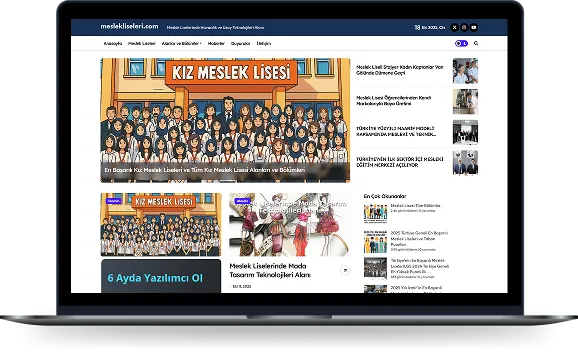This screenshot has height=361, width=578.
Task: Click the 6 Ayda Yazılımcı Ol banner
Action: 161,276
